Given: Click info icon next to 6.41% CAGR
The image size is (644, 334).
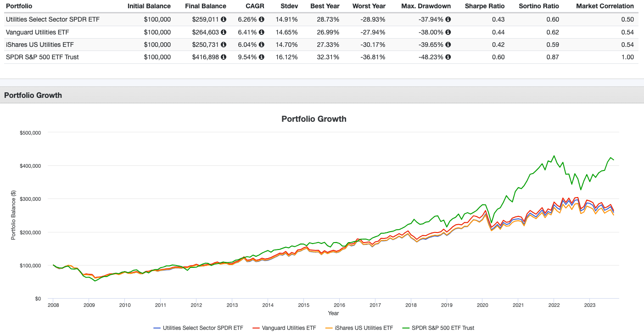Looking at the screenshot, I should click(262, 32).
